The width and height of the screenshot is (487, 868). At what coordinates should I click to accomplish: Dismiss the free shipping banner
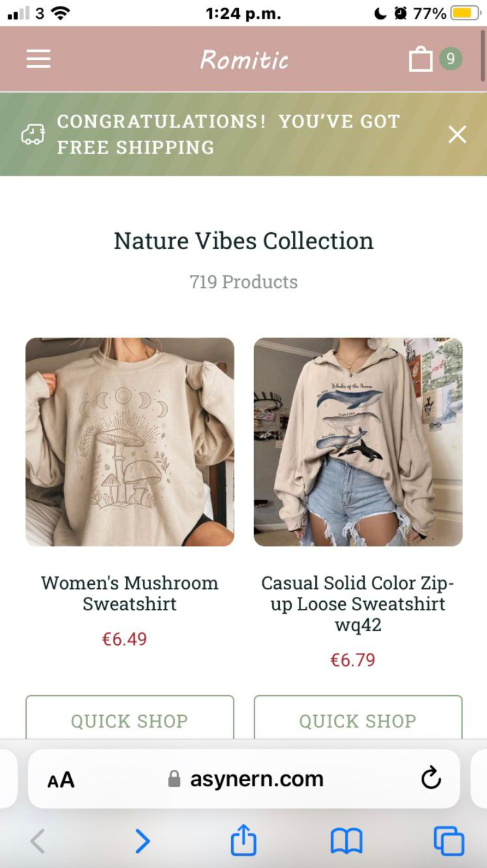[457, 135]
